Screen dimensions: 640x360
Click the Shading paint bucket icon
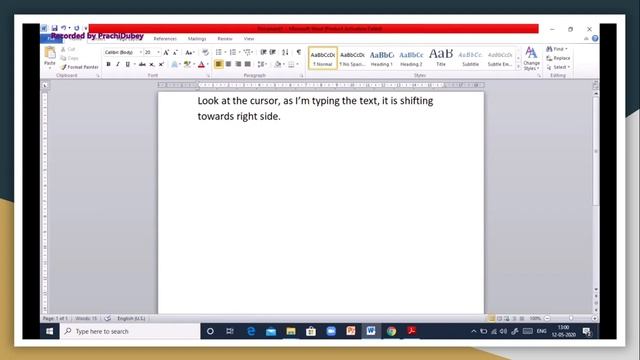tap(278, 64)
